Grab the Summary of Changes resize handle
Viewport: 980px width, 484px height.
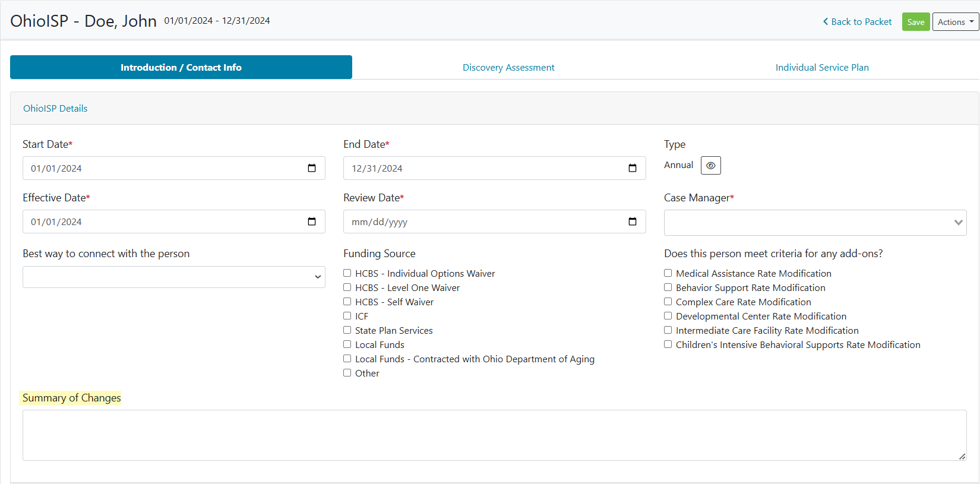pyautogui.click(x=962, y=456)
